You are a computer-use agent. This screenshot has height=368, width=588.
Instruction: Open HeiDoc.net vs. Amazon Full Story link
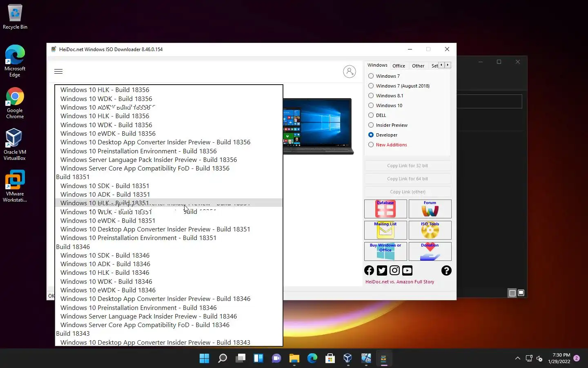(400, 282)
